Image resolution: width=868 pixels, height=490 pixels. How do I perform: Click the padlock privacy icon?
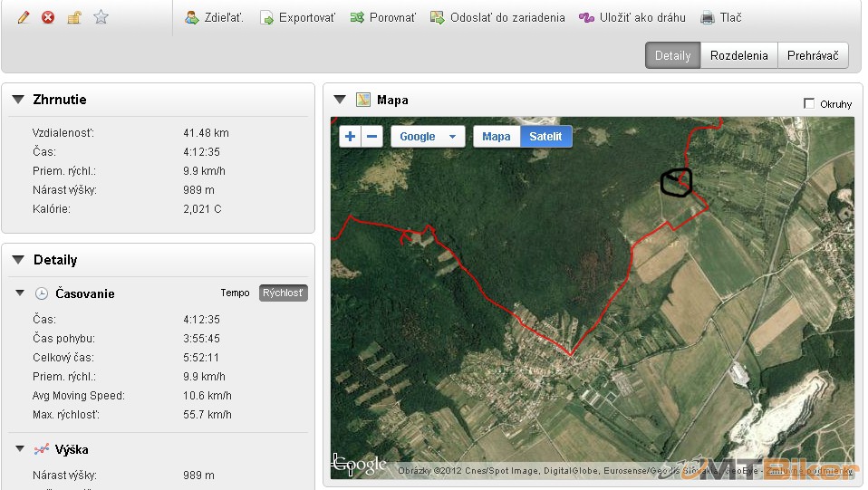(x=74, y=17)
